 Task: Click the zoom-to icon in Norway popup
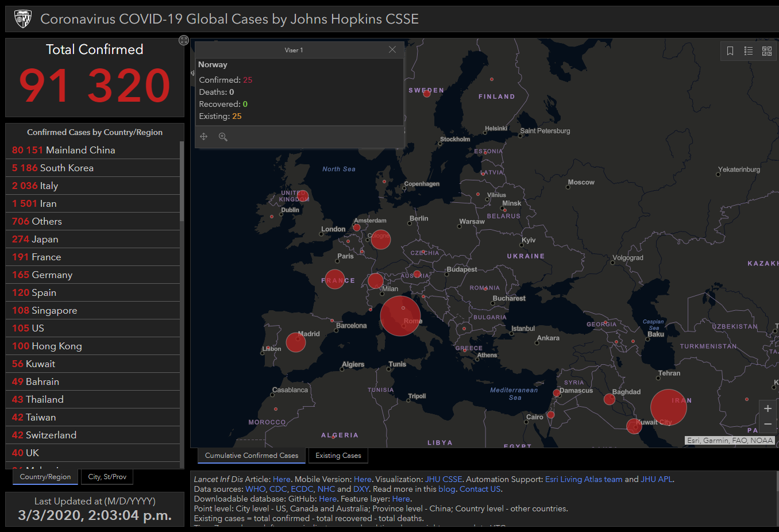coord(223,137)
